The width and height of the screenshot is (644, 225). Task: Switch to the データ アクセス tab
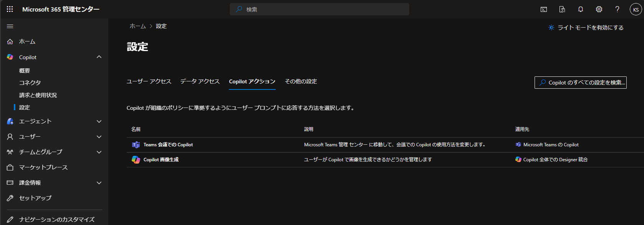(x=200, y=81)
